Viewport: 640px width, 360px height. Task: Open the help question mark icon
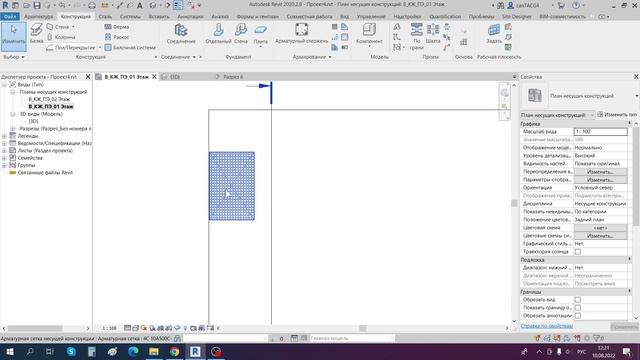[x=576, y=5]
